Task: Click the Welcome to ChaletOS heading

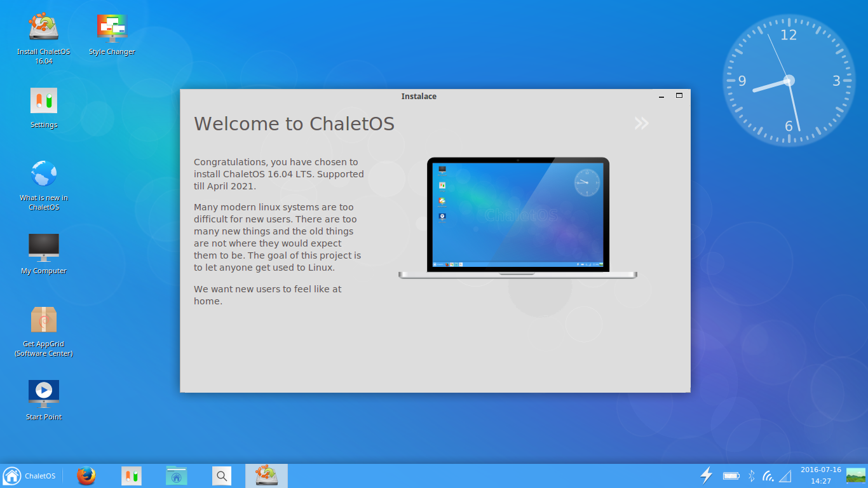Action: click(294, 123)
